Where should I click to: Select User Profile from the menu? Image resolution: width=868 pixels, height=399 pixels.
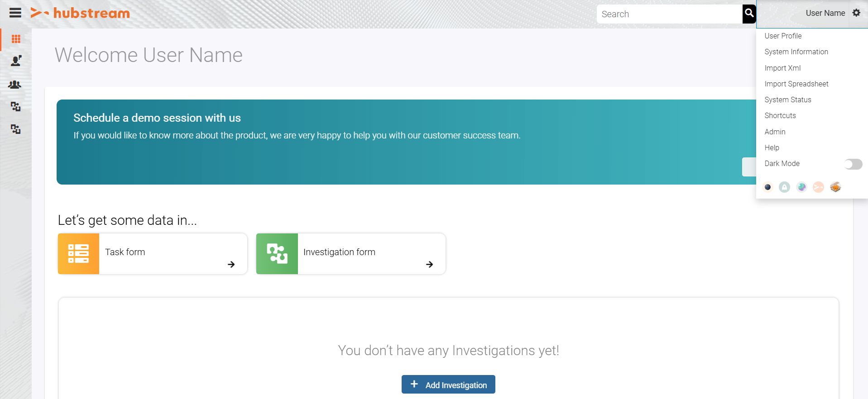pos(783,36)
